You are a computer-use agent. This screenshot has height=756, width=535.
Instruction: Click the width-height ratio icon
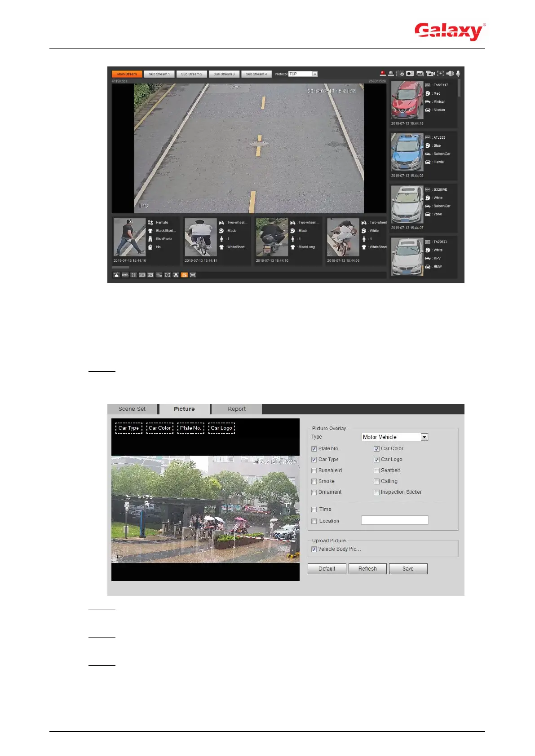coord(142,275)
